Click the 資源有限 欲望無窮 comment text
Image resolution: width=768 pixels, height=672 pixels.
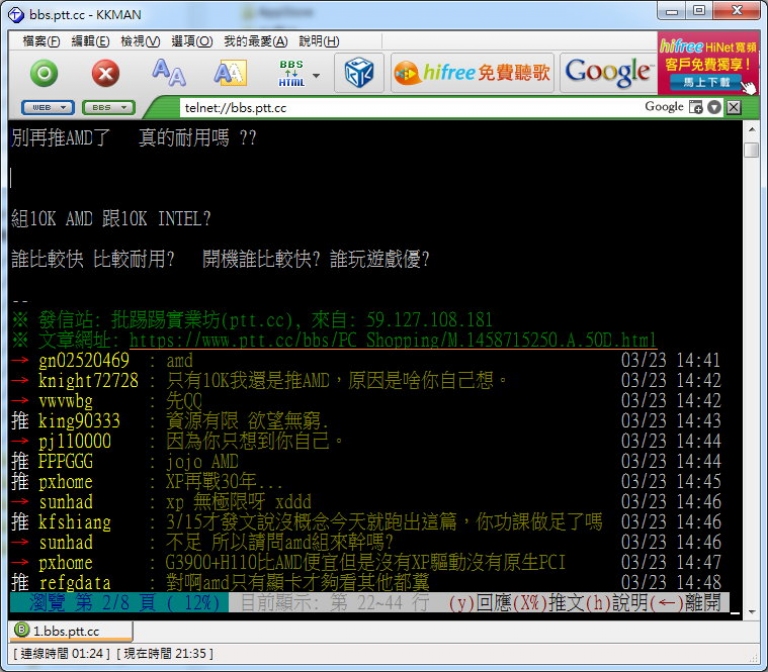click(247, 421)
